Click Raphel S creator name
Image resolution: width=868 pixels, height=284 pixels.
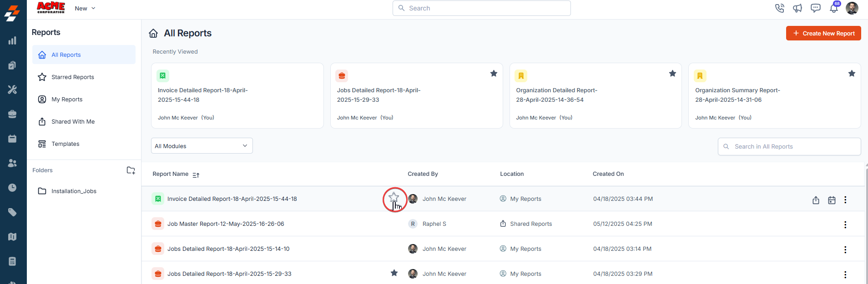tap(434, 224)
